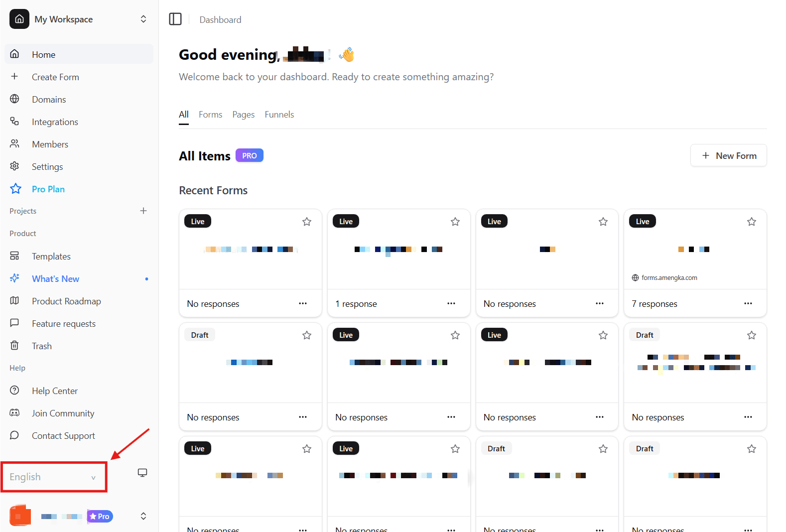The image size is (786, 532).
Task: Open the Dashboard breadcrumb
Action: pyautogui.click(x=220, y=19)
